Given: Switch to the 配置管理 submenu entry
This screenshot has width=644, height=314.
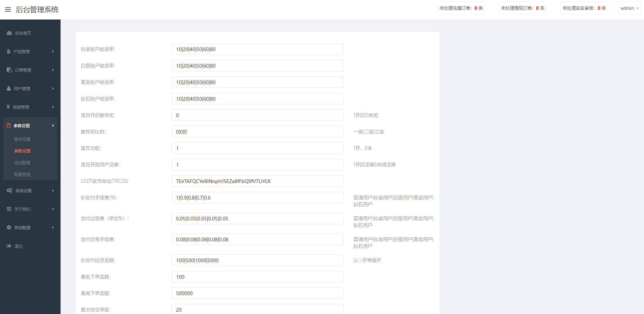Looking at the screenshot, I should click(x=22, y=174).
